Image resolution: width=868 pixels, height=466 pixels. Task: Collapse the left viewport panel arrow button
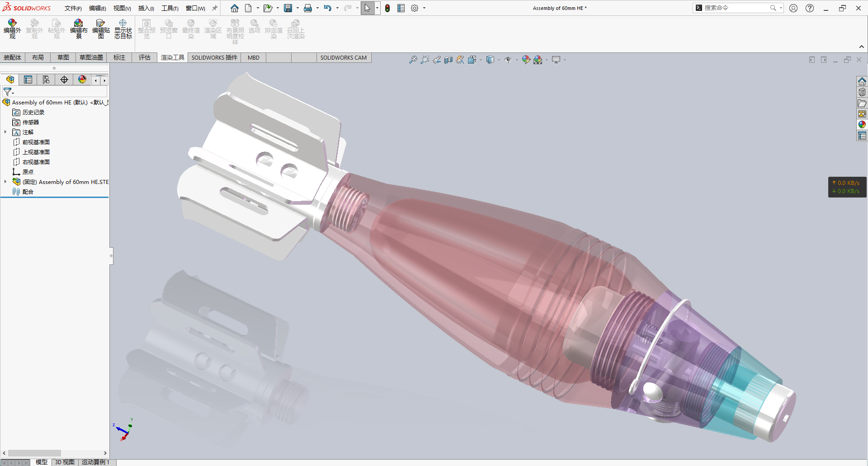pyautogui.click(x=812, y=60)
